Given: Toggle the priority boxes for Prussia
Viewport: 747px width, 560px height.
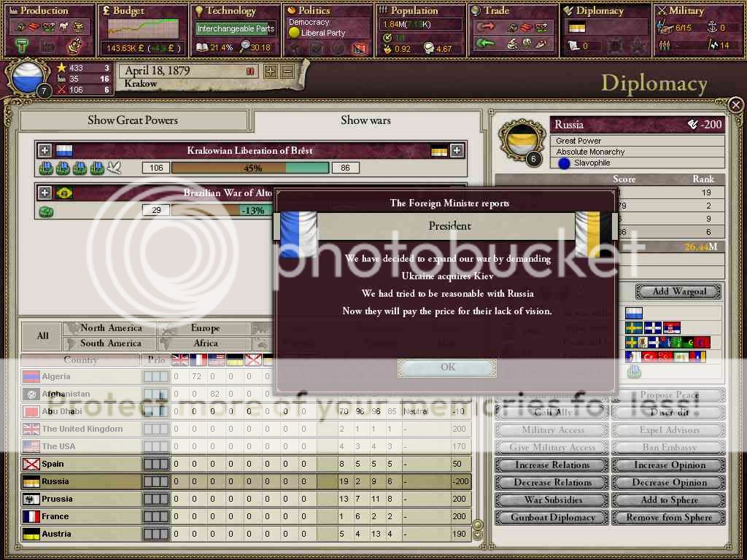Looking at the screenshot, I should (155, 499).
